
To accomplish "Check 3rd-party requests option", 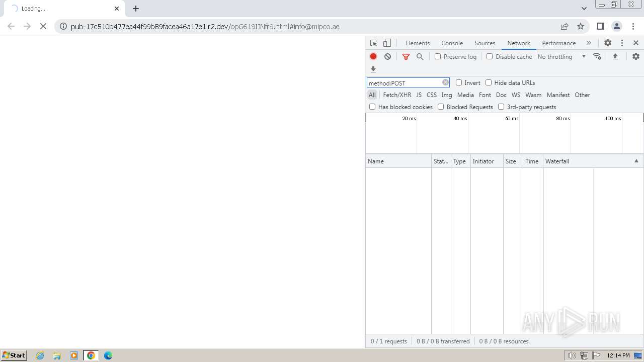I will [x=501, y=107].
